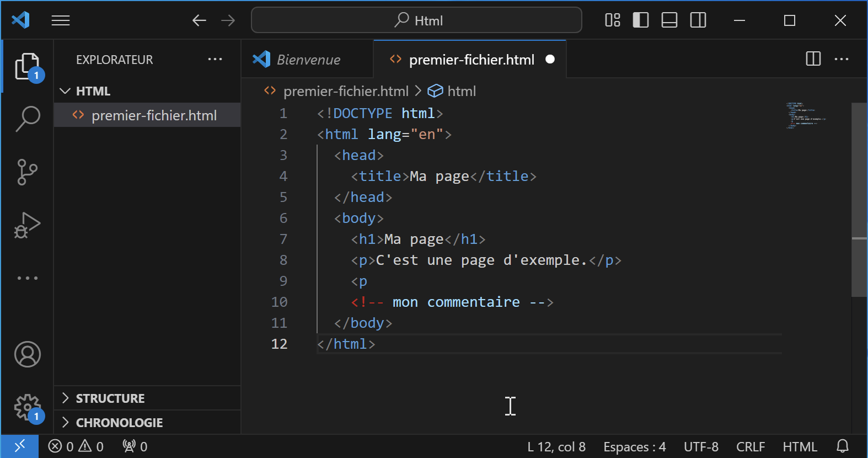
Task: Toggle the primary side bar
Action: (641, 20)
